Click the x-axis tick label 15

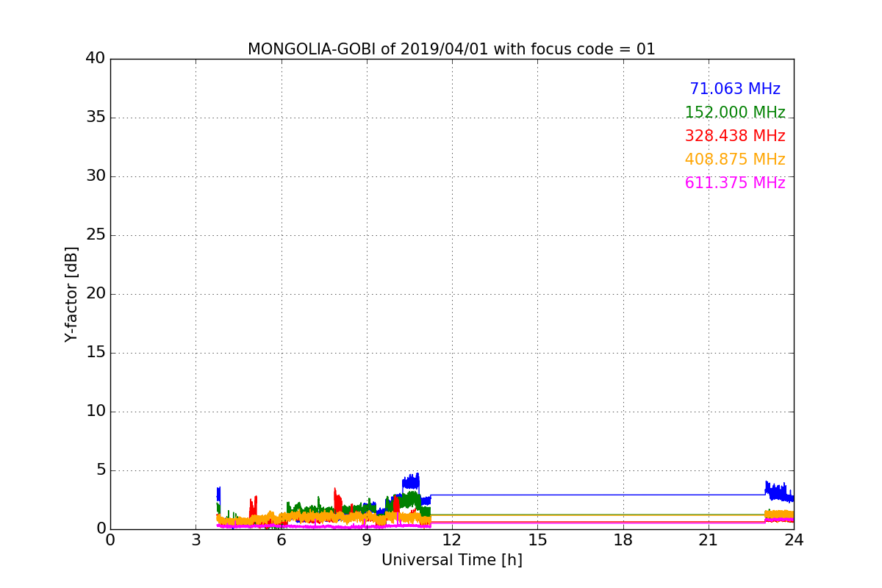537,541
